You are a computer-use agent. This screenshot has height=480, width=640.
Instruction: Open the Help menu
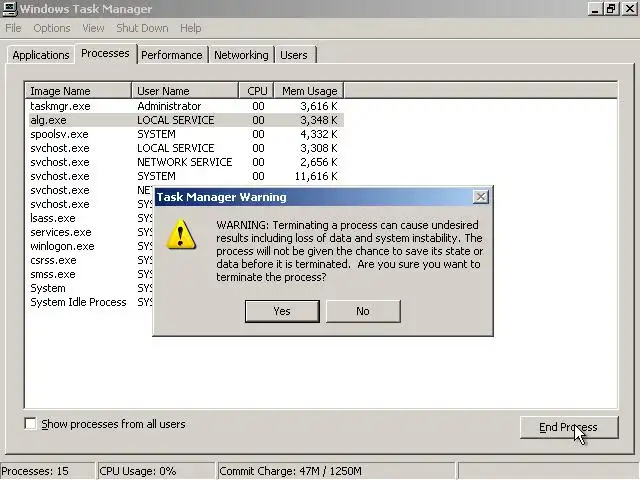pyautogui.click(x=191, y=28)
